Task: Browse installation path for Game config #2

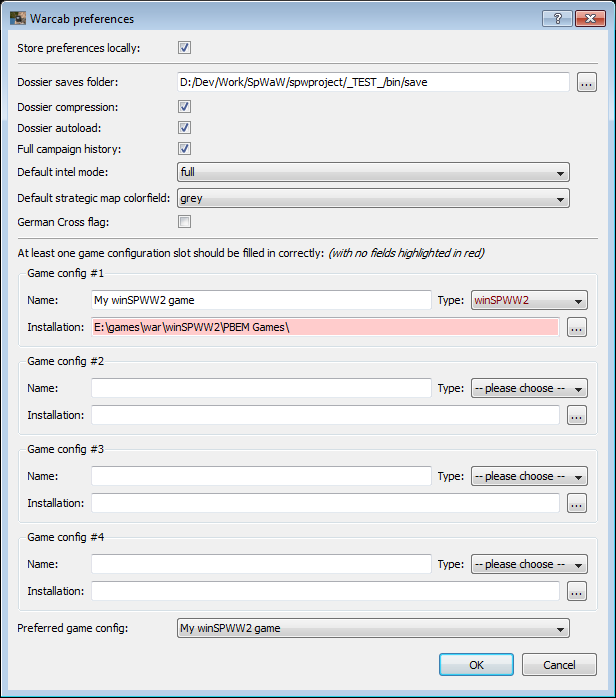Action: (x=576, y=415)
